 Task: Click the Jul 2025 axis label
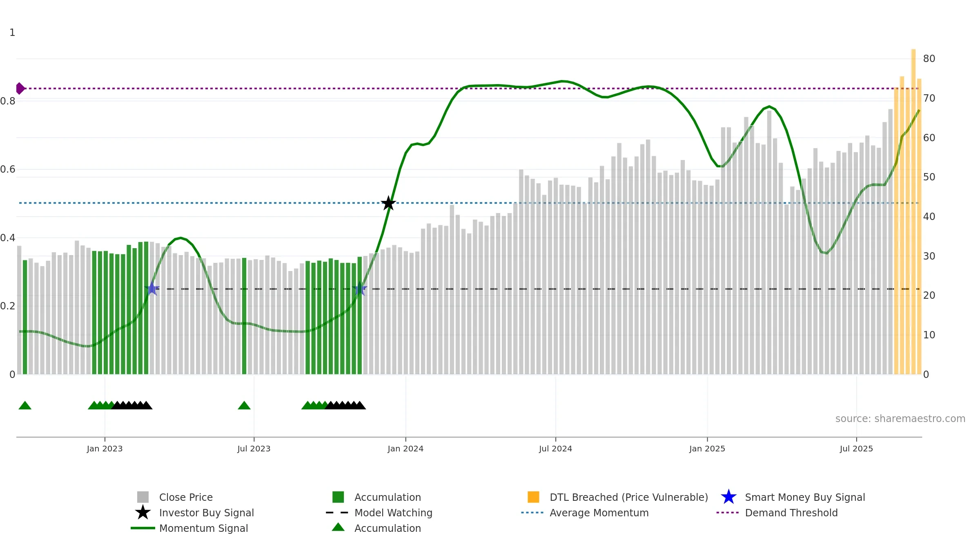click(856, 449)
